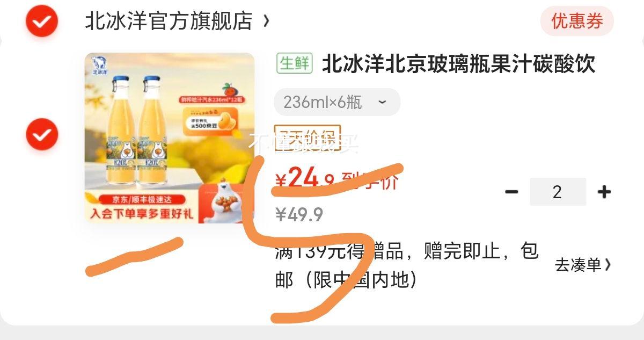Open the 北冰洋官方旗舰店 store page
The width and height of the screenshot is (644, 340).
pyautogui.click(x=169, y=21)
